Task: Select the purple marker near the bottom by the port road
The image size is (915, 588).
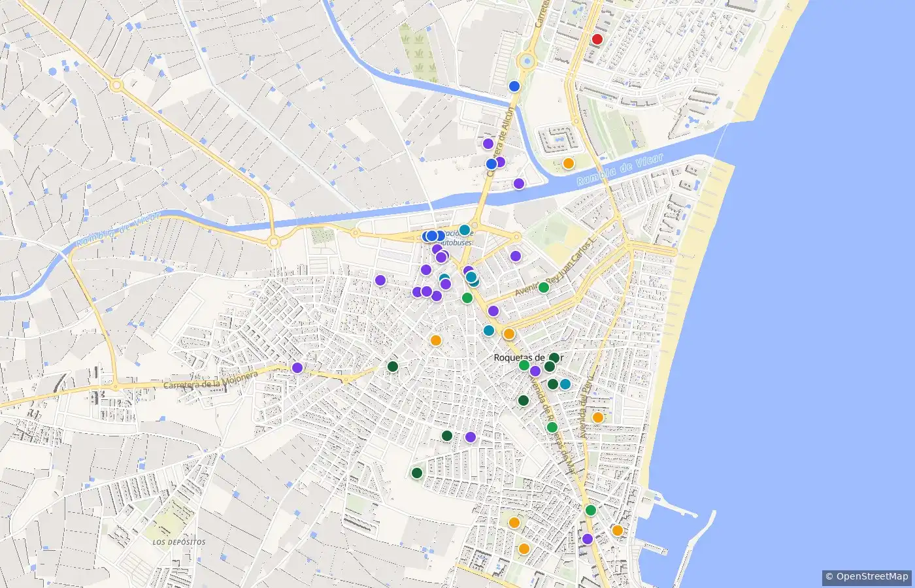Action: (588, 539)
